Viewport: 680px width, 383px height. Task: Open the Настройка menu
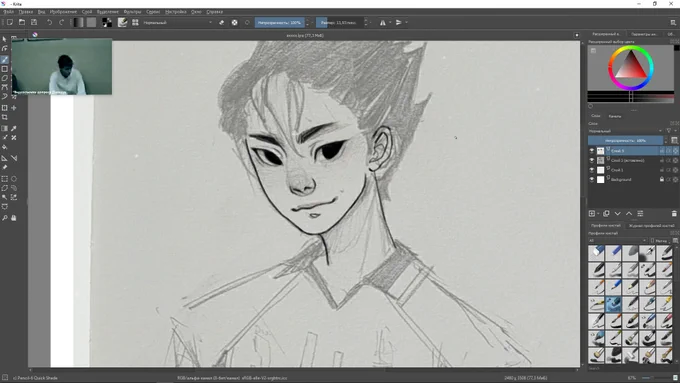[176, 12]
